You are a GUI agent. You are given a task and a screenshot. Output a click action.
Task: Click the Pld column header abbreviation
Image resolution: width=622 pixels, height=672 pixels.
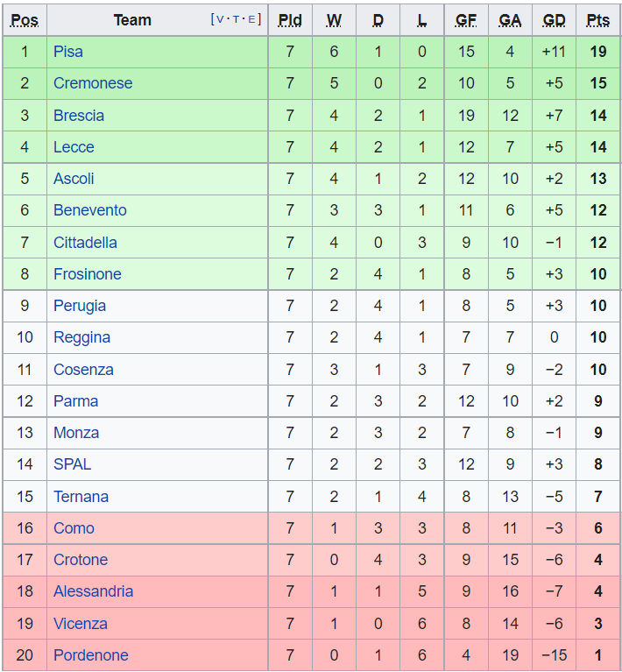pos(290,20)
